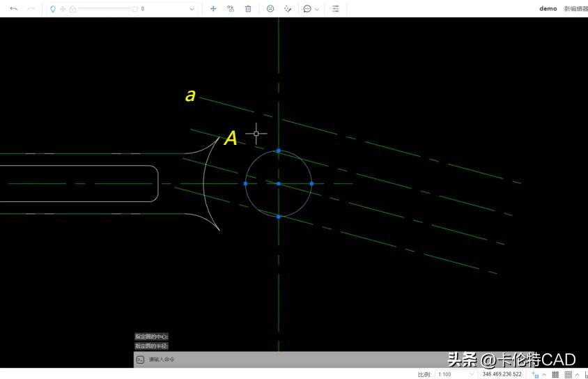Expand the comment tool dropdown arrow

click(317, 9)
